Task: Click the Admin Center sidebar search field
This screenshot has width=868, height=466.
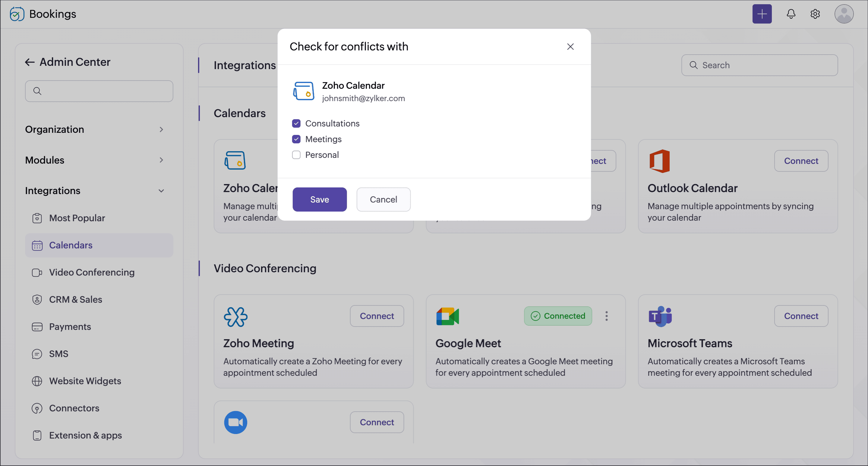Action: [99, 91]
